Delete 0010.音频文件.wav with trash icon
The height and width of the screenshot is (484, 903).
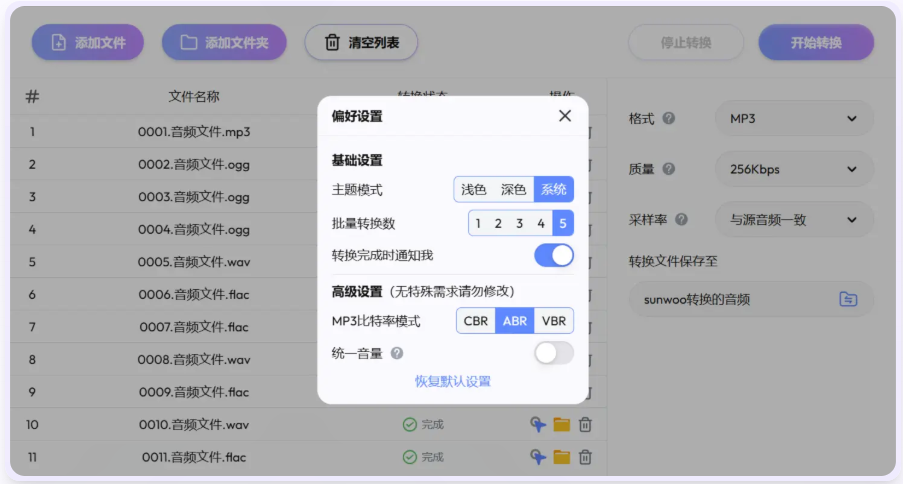pos(585,425)
